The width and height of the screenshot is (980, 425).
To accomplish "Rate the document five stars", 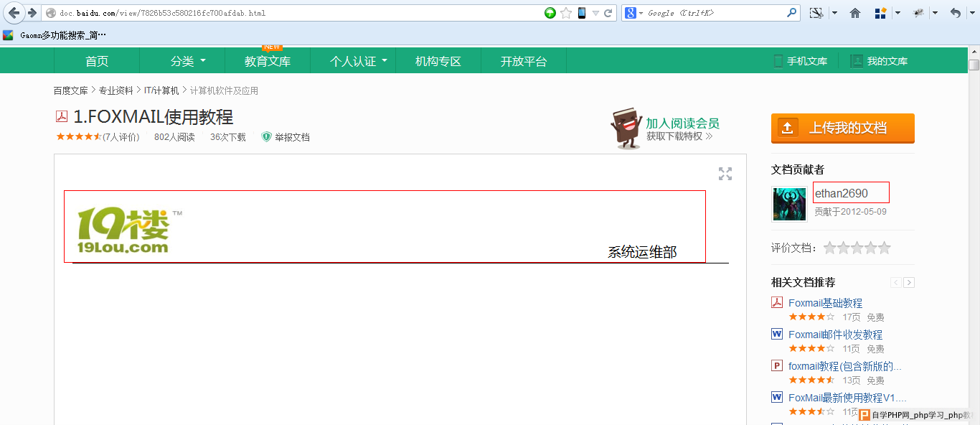I will click(885, 248).
